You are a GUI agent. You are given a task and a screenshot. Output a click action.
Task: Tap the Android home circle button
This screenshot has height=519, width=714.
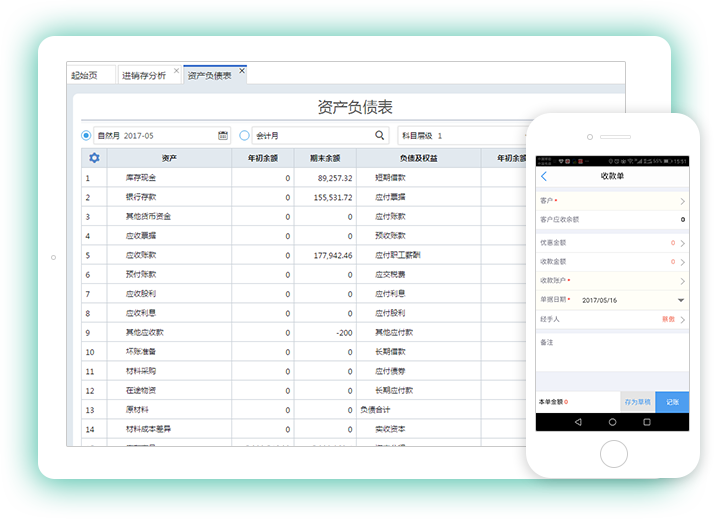click(612, 423)
